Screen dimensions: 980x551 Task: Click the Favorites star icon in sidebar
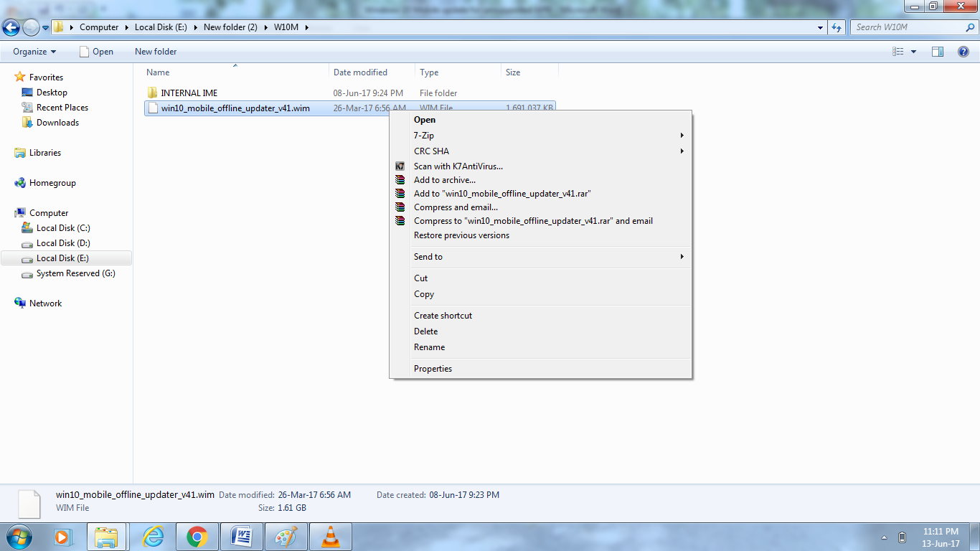[x=20, y=77]
